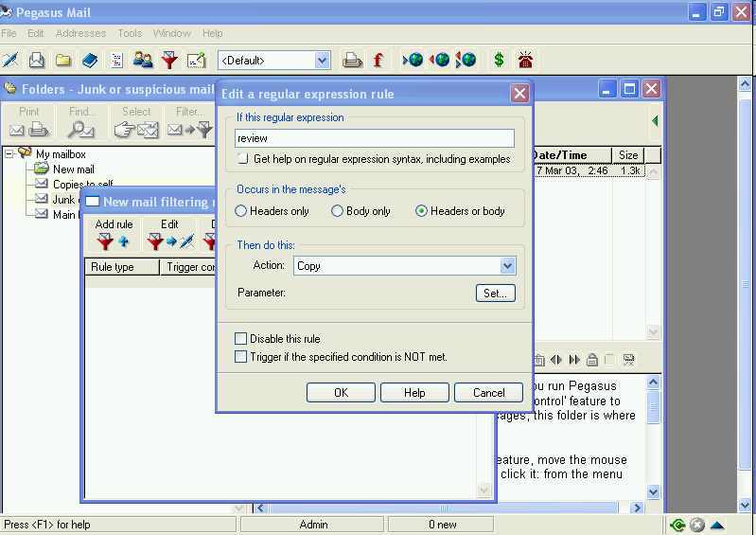Click the Edit rule funnel-and-pen icon
Viewport: 756px width, 535px height.
[x=170, y=235]
